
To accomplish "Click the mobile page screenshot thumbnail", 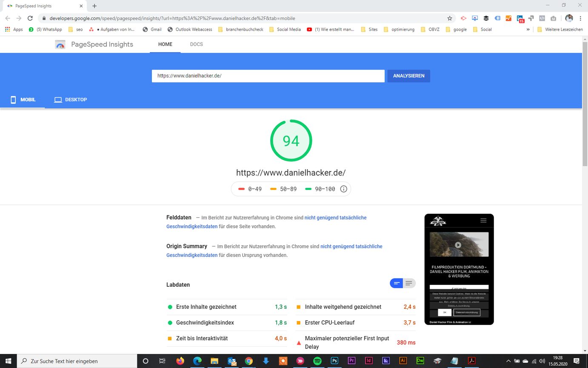I will [x=459, y=269].
